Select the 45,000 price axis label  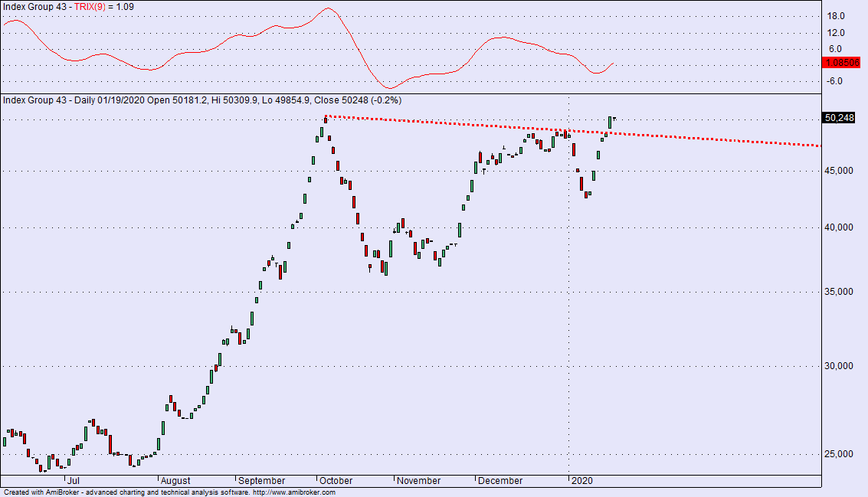[x=839, y=171]
